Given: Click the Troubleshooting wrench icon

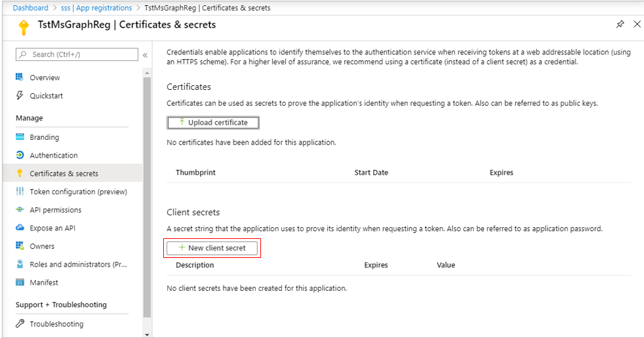Looking at the screenshot, I should tap(20, 324).
